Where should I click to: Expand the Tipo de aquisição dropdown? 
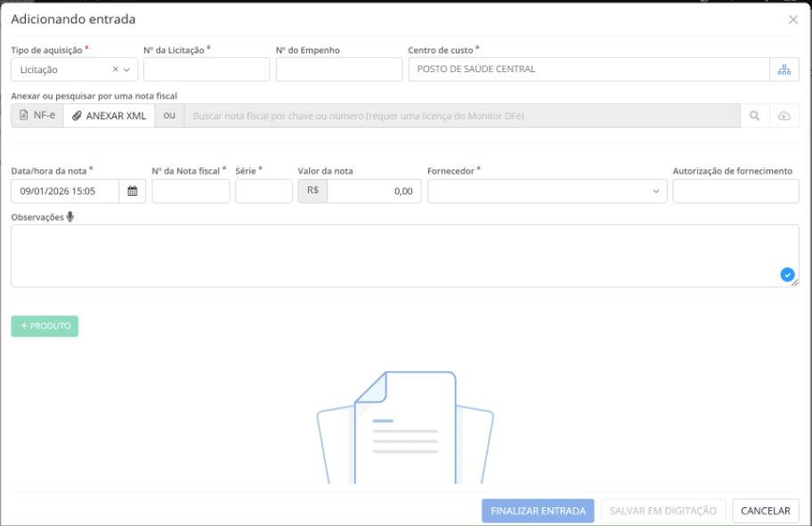pos(126,69)
